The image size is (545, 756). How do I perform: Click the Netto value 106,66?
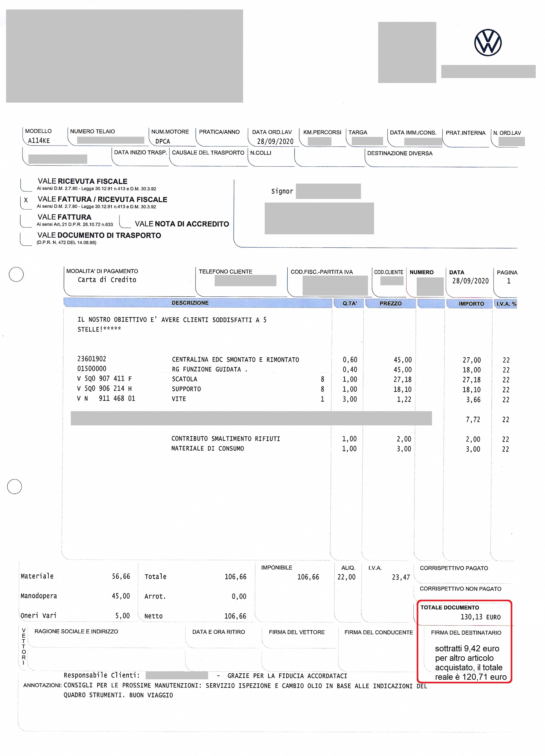coord(235,616)
